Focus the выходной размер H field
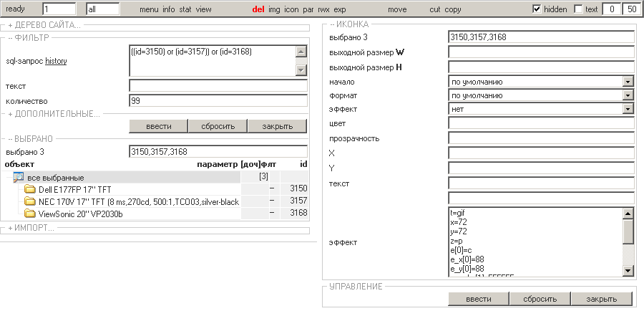Viewport: 644px width, 311px height. pyautogui.click(x=542, y=67)
